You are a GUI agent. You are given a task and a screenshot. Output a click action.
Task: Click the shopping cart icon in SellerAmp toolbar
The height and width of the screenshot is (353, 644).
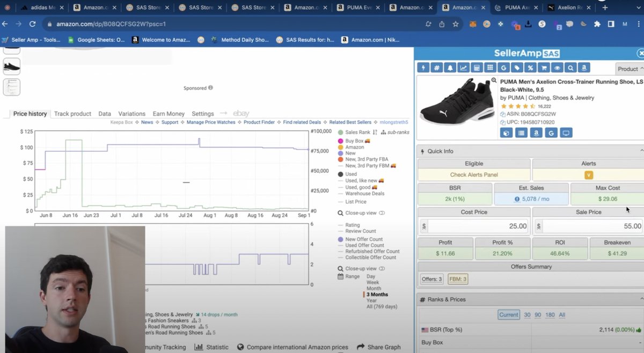[x=544, y=68]
